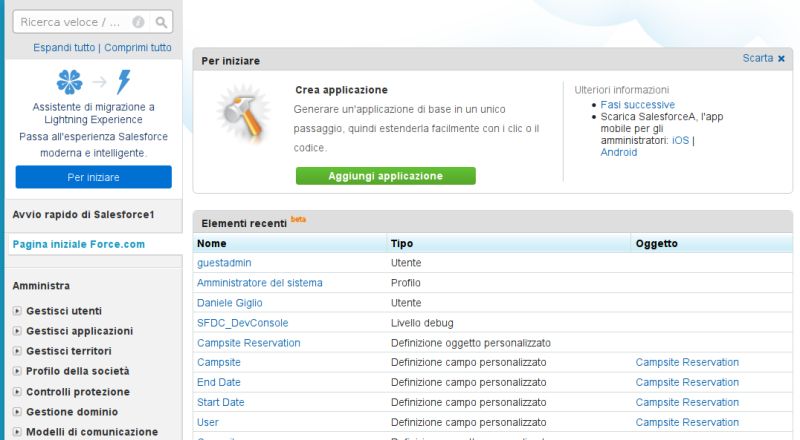Open Daniele Giglio user link
Viewport: 800px width, 440px height.
pos(230,303)
